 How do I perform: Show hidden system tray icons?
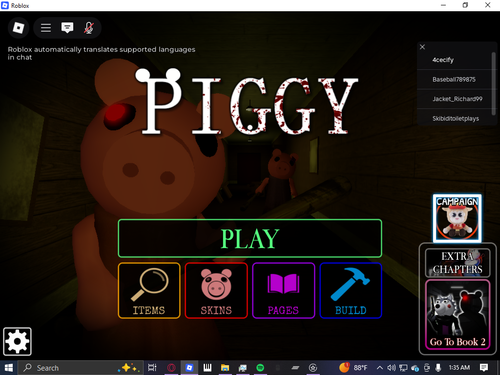[380, 368]
